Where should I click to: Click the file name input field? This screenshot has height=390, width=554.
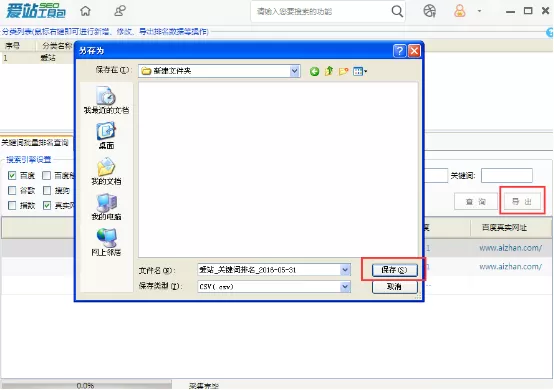tap(269, 270)
